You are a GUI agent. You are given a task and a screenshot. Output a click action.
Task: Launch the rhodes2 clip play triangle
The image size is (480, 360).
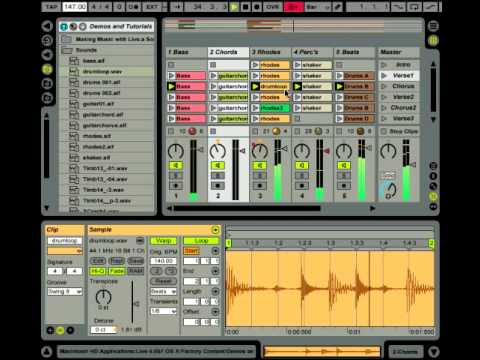click(x=256, y=108)
